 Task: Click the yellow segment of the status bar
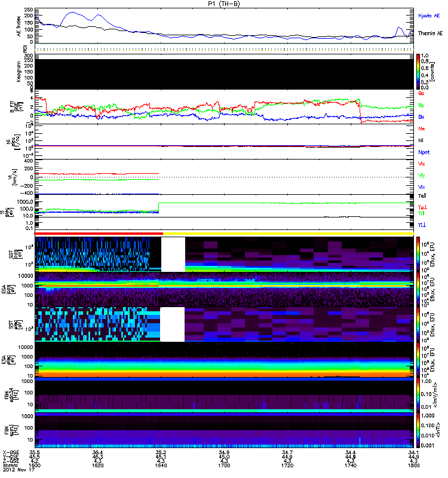(x=289, y=234)
